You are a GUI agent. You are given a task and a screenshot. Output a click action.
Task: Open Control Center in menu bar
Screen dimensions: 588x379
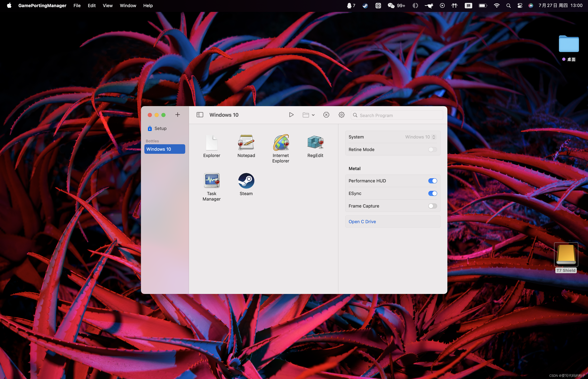(520, 5)
